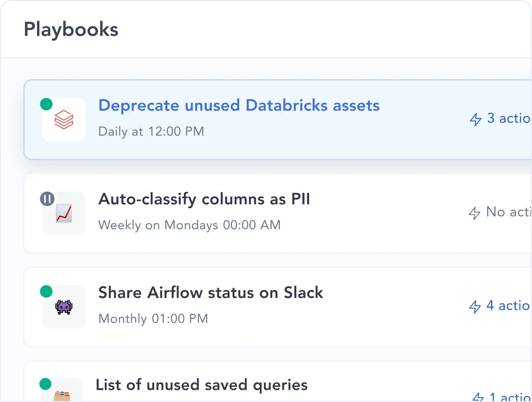Image resolution: width=532 pixels, height=402 pixels.
Task: Click the Playbooks page heading
Action: [x=71, y=29]
